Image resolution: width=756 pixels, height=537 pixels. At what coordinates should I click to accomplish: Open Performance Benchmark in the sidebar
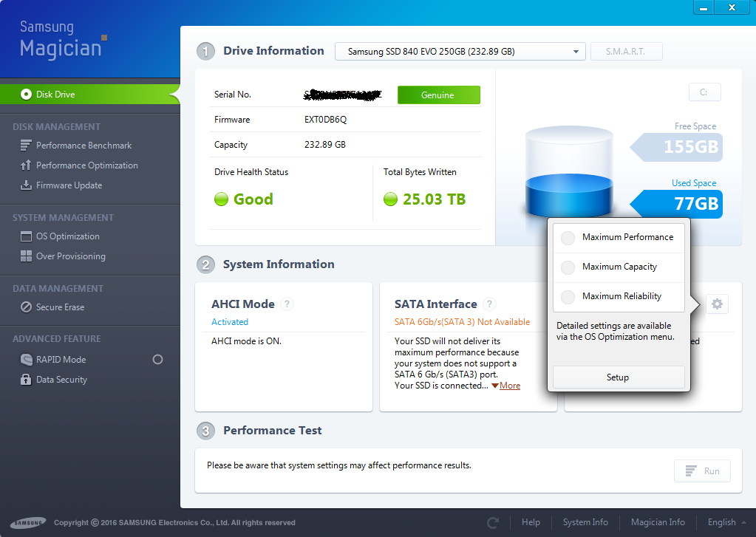84,145
